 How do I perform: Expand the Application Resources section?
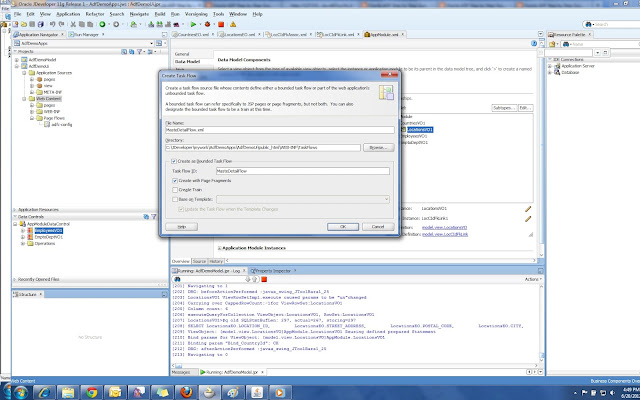pos(15,210)
